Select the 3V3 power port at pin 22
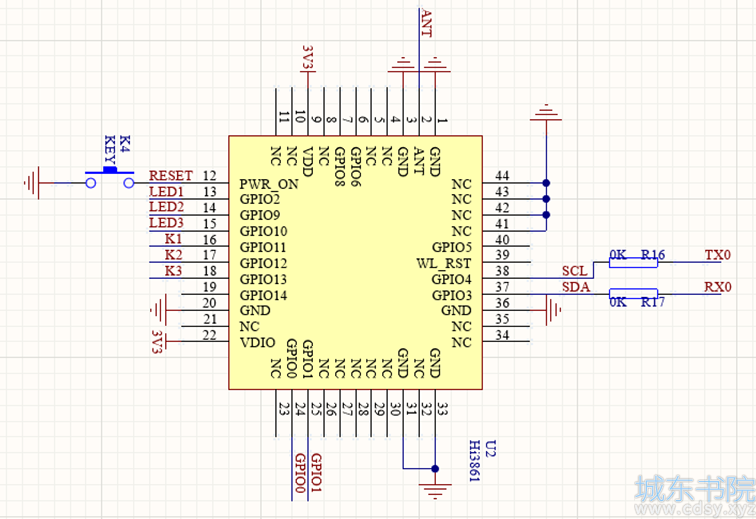This screenshot has height=519, width=756. (159, 341)
